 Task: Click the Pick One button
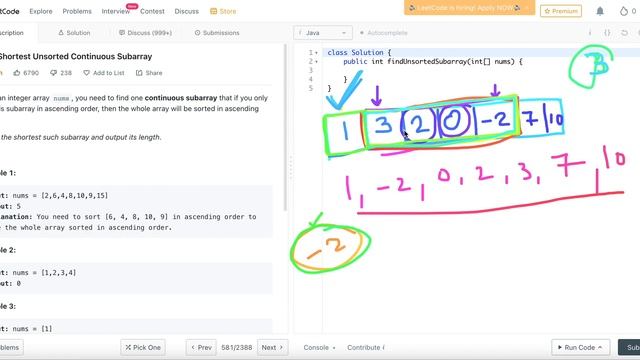(x=143, y=347)
